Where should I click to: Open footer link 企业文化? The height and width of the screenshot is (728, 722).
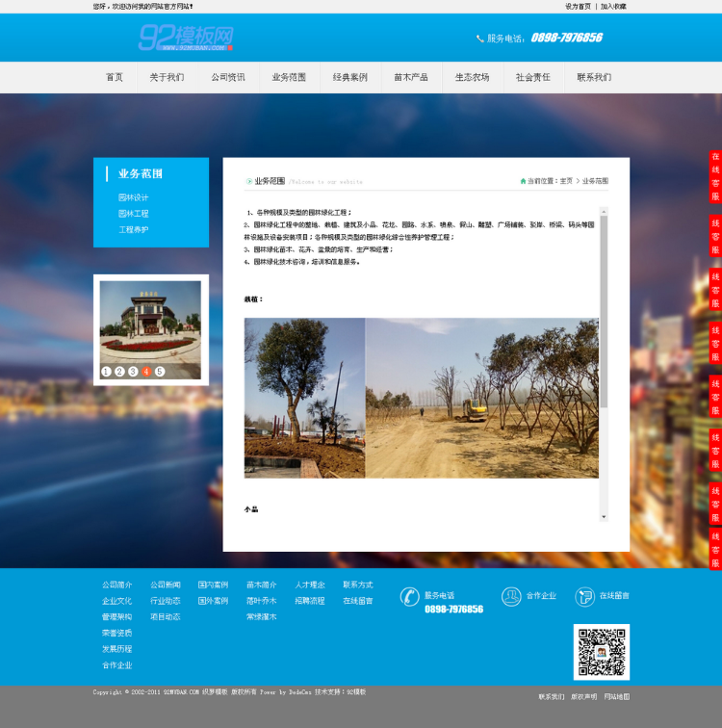[116, 601]
